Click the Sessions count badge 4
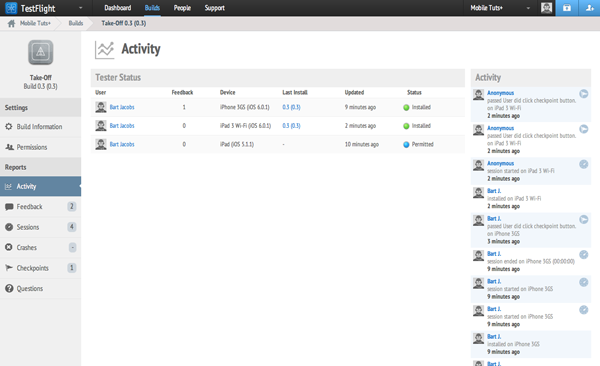 (x=72, y=227)
